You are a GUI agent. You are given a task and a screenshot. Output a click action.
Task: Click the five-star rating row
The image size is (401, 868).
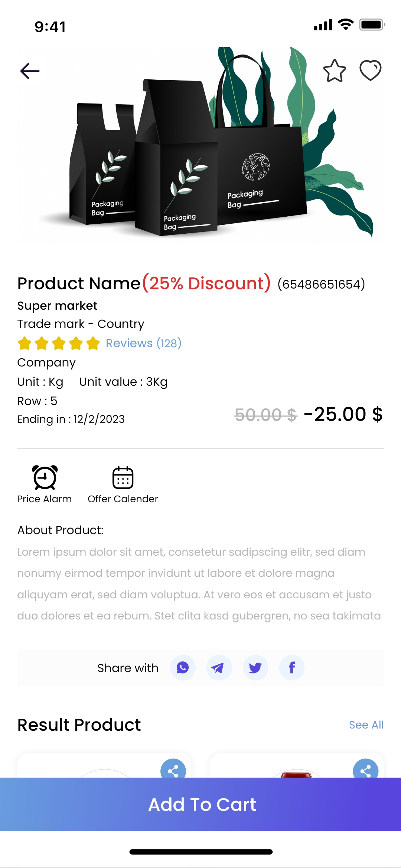pos(59,343)
